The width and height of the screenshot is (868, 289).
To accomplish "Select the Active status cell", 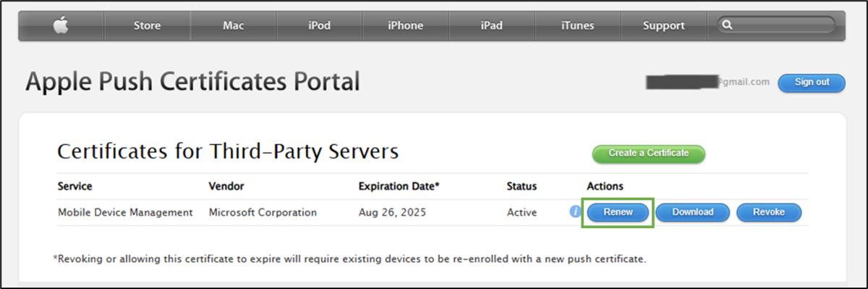I will click(522, 212).
